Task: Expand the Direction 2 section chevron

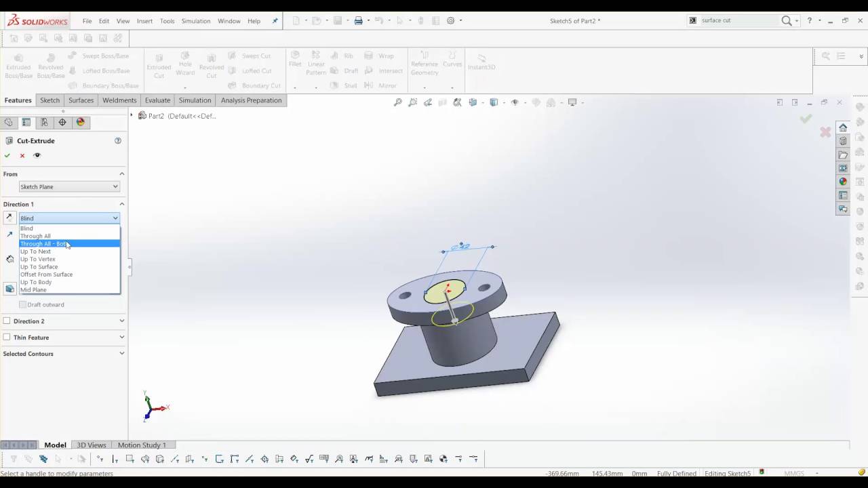Action: [122, 321]
